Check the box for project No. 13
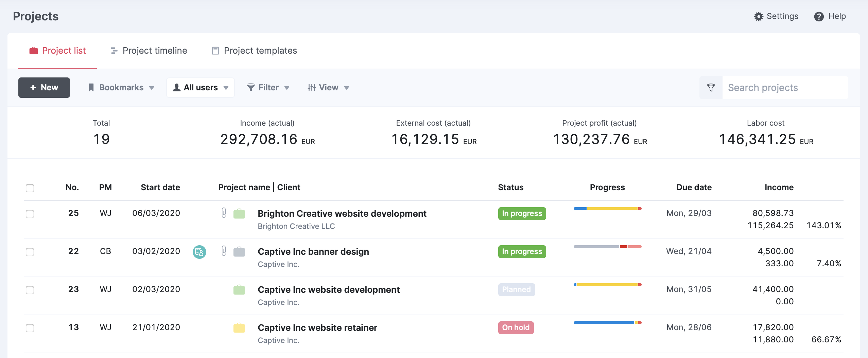 point(30,328)
